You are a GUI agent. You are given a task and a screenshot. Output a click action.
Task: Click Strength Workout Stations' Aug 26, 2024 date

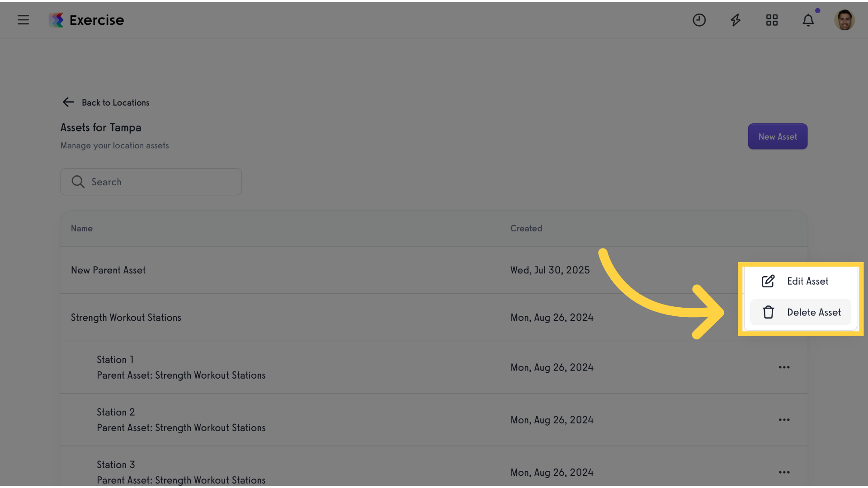coord(552,318)
